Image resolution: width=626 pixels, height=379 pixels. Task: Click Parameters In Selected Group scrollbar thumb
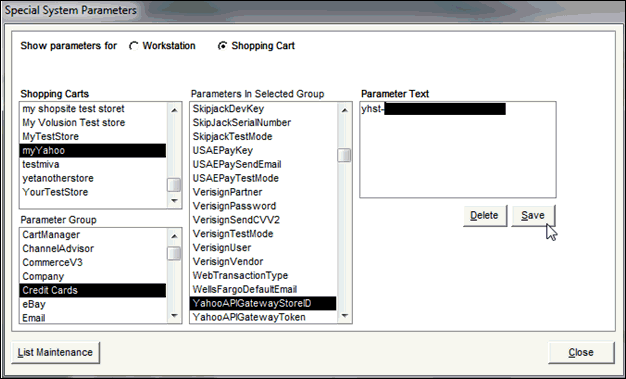[x=345, y=155]
